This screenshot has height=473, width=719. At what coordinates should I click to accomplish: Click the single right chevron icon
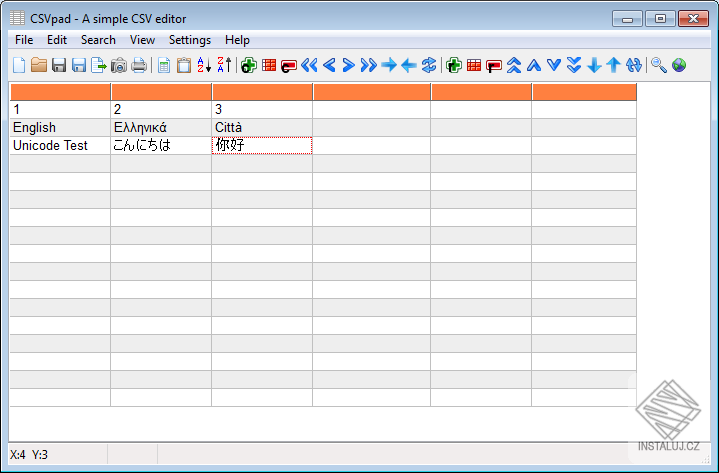[348, 65]
